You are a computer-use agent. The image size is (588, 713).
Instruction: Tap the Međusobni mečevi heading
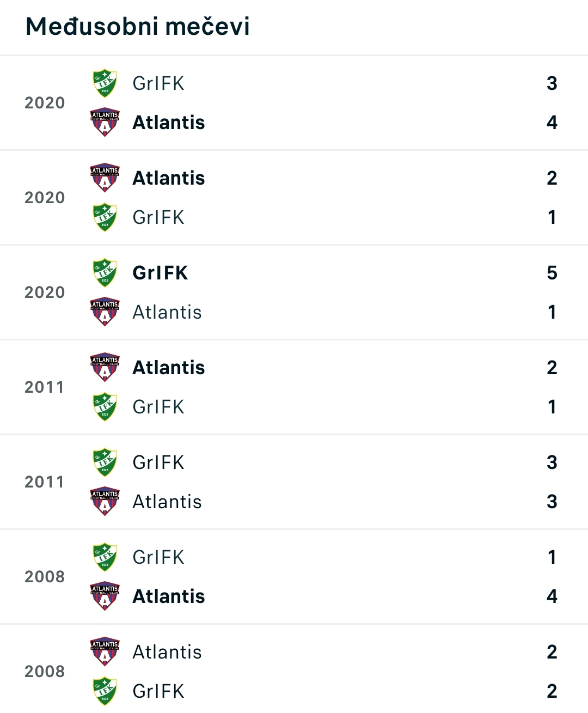138,26
